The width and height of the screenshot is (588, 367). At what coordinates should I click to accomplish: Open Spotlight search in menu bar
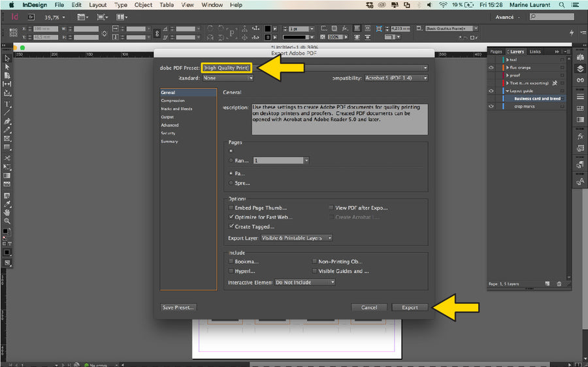point(562,5)
